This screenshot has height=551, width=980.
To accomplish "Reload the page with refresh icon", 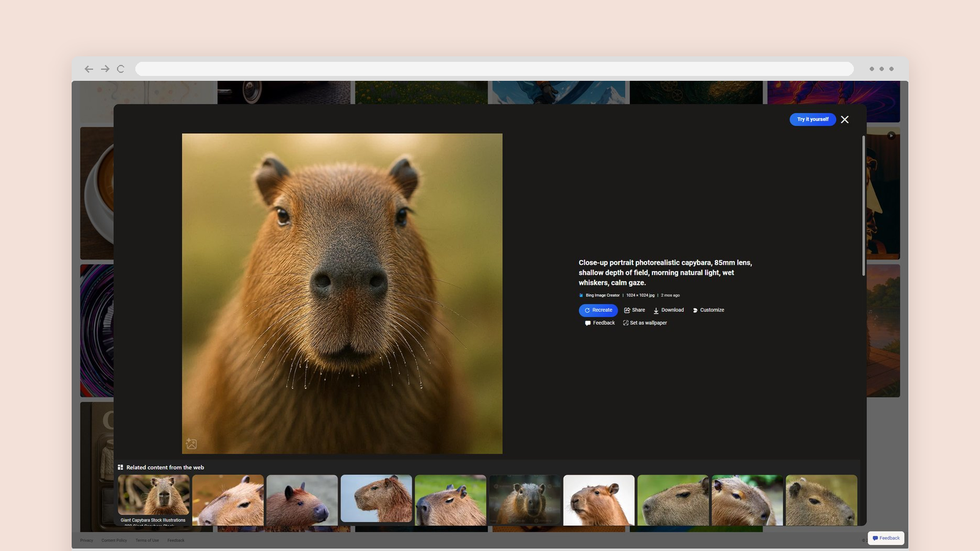I will pyautogui.click(x=121, y=69).
